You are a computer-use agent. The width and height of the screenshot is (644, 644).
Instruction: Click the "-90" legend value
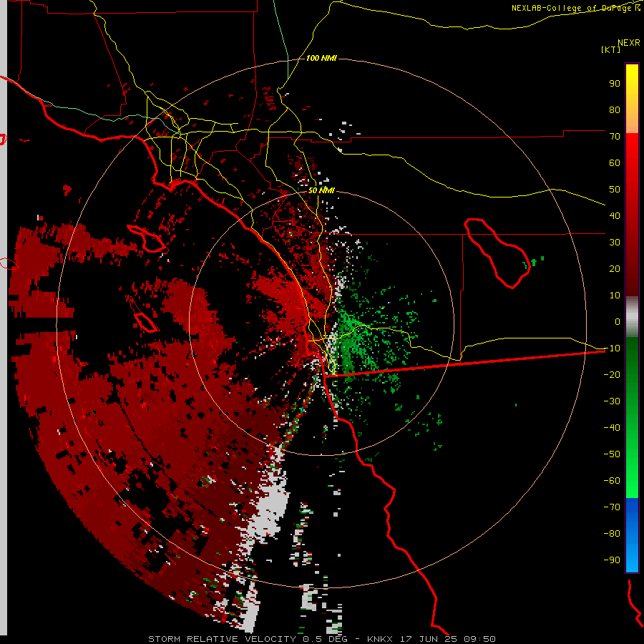(612, 560)
